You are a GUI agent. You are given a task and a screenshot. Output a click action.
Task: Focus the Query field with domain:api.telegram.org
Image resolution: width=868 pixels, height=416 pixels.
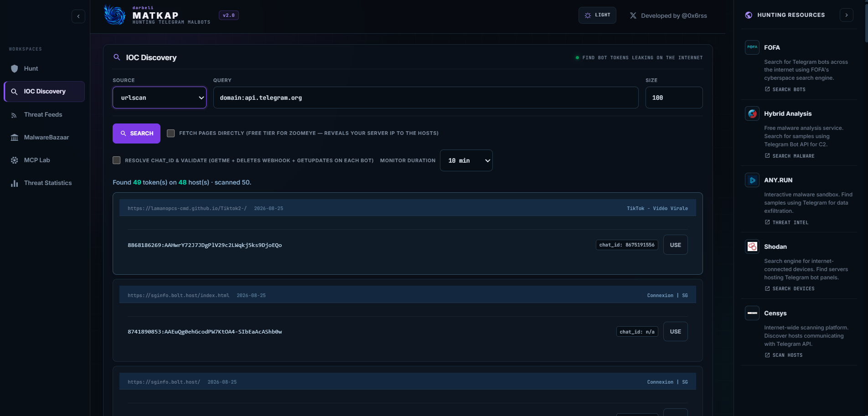click(x=426, y=98)
